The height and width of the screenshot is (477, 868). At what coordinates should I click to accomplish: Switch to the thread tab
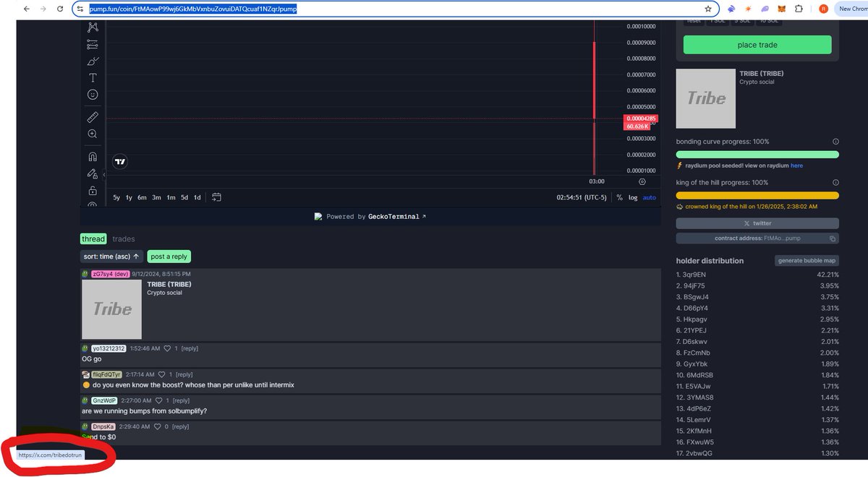[93, 239]
